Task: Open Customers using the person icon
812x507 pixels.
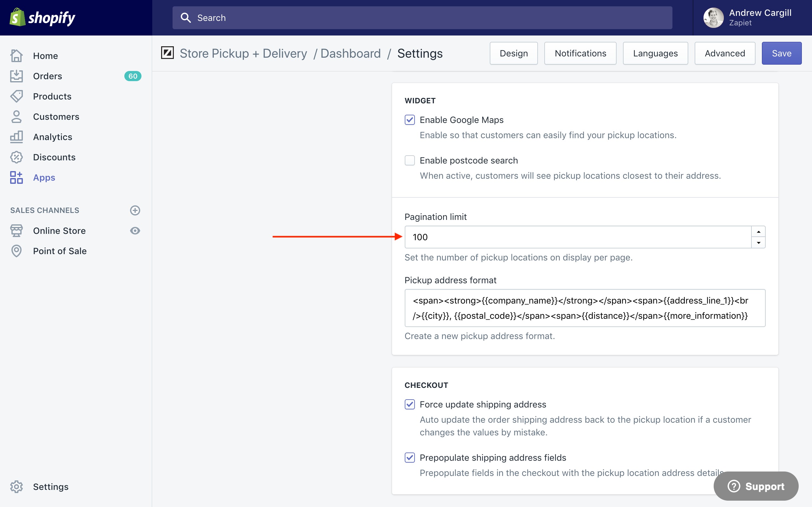Action: pyautogui.click(x=16, y=117)
